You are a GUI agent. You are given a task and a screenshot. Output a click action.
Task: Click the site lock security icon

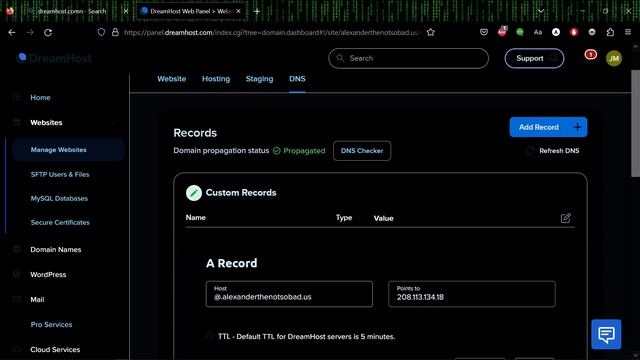(115, 32)
